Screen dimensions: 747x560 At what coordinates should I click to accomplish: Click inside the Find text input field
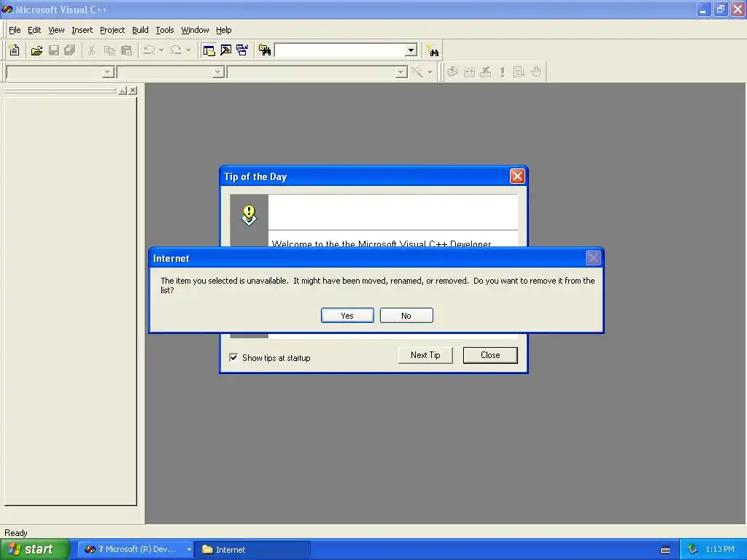[x=340, y=50]
